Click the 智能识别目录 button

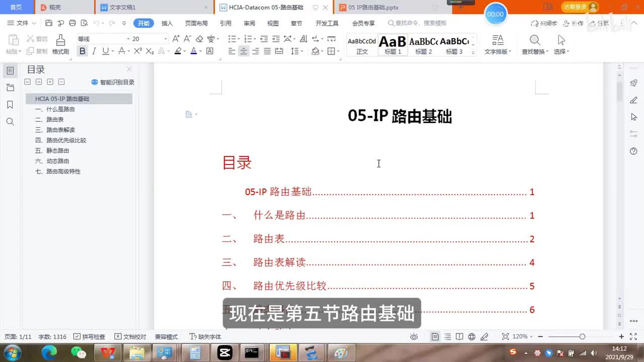pyautogui.click(x=113, y=82)
